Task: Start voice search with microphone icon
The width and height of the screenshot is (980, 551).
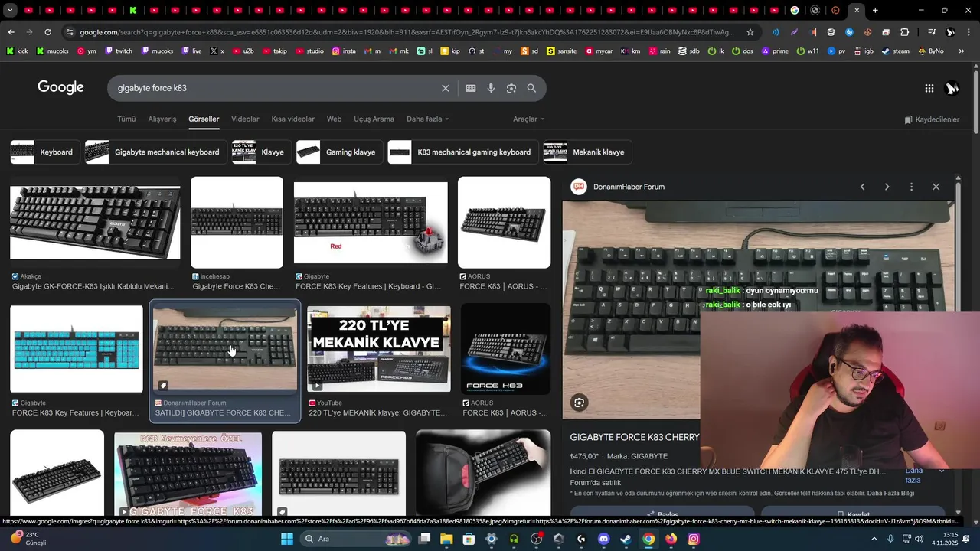Action: pos(491,88)
